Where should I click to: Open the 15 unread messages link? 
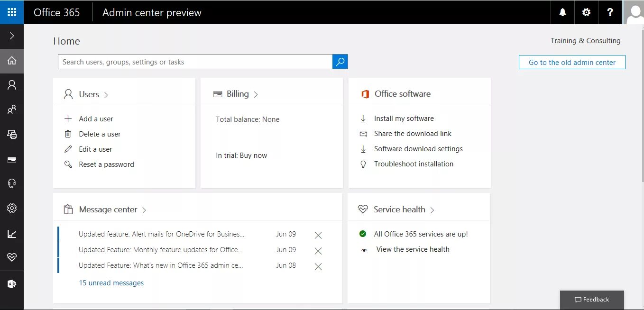pyautogui.click(x=111, y=283)
